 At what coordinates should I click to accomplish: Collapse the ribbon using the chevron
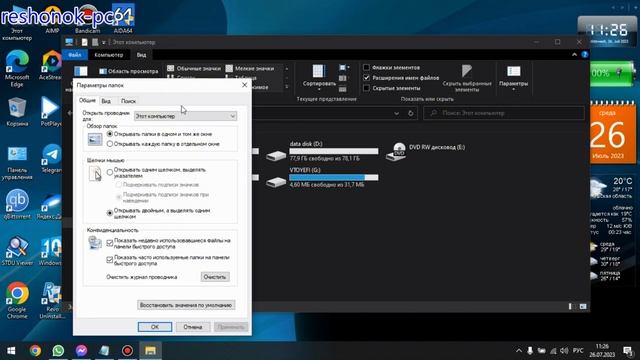click(x=574, y=54)
